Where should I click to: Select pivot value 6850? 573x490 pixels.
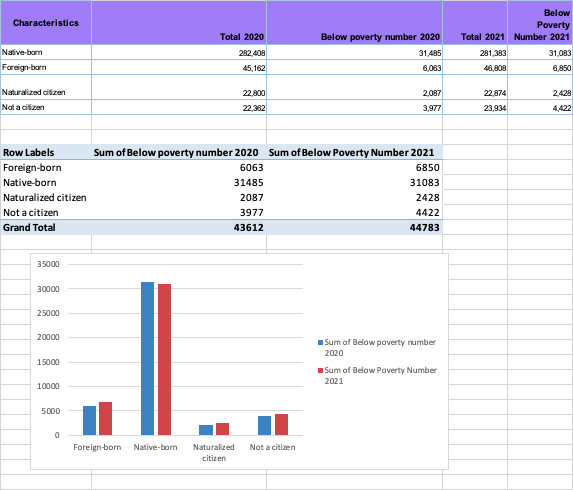[354, 167]
